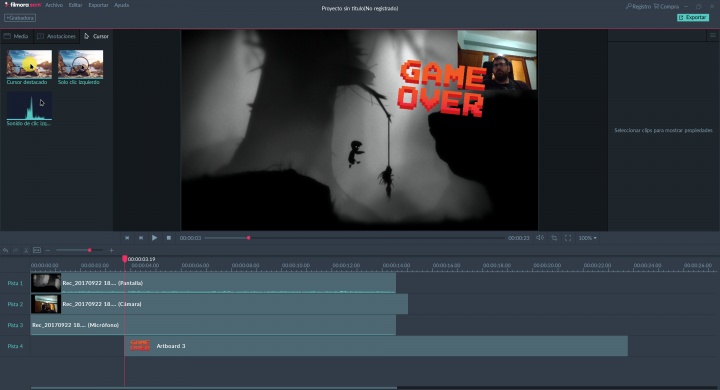
Task: Click the Compra link
Action: pos(666,6)
